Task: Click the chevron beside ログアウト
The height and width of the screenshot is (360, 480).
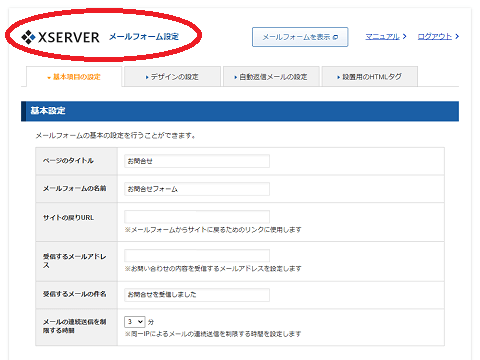Action: (457, 36)
